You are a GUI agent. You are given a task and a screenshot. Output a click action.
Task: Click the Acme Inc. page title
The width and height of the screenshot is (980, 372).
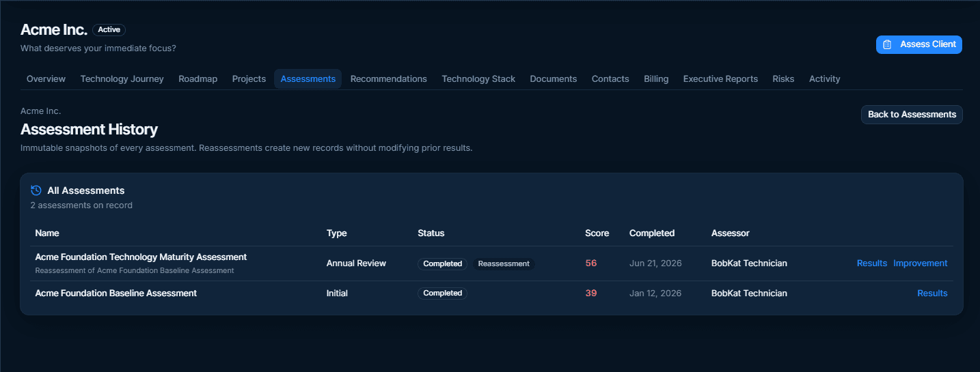coord(54,30)
